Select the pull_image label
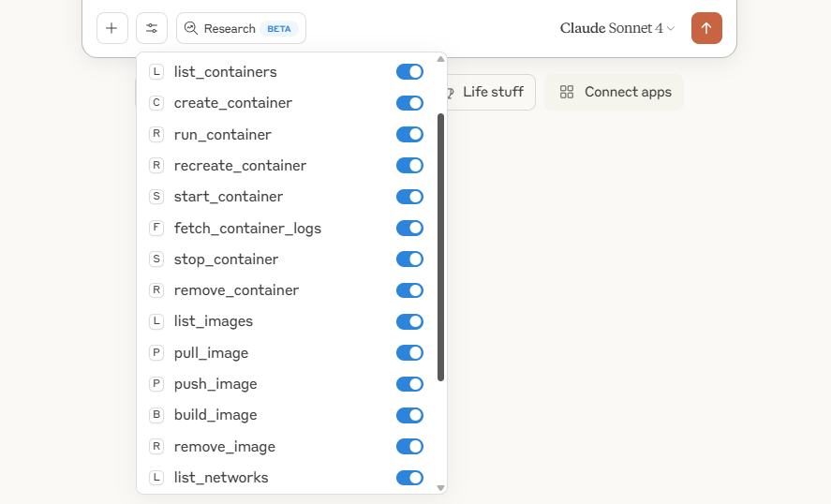The height and width of the screenshot is (504, 831). pos(211,353)
